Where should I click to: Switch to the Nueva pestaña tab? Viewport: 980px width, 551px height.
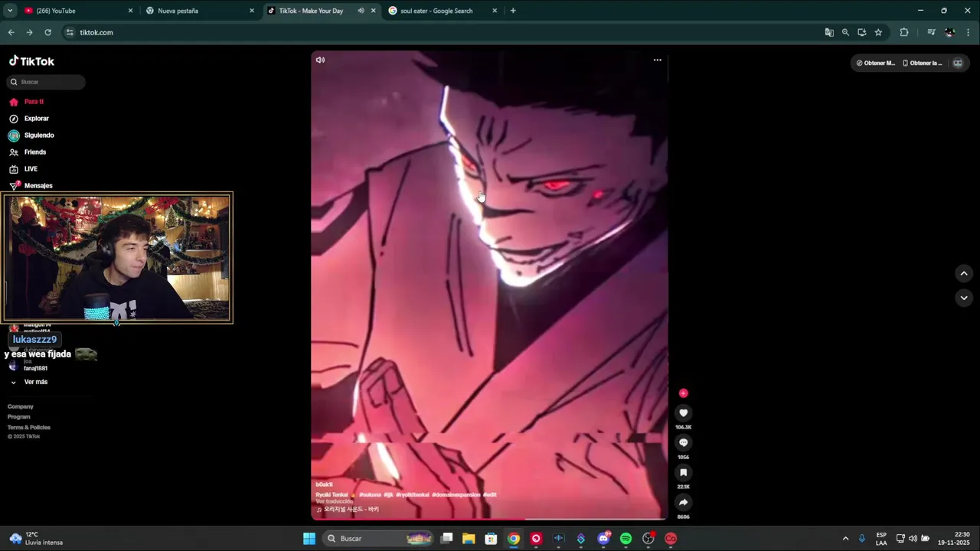pyautogui.click(x=201, y=11)
